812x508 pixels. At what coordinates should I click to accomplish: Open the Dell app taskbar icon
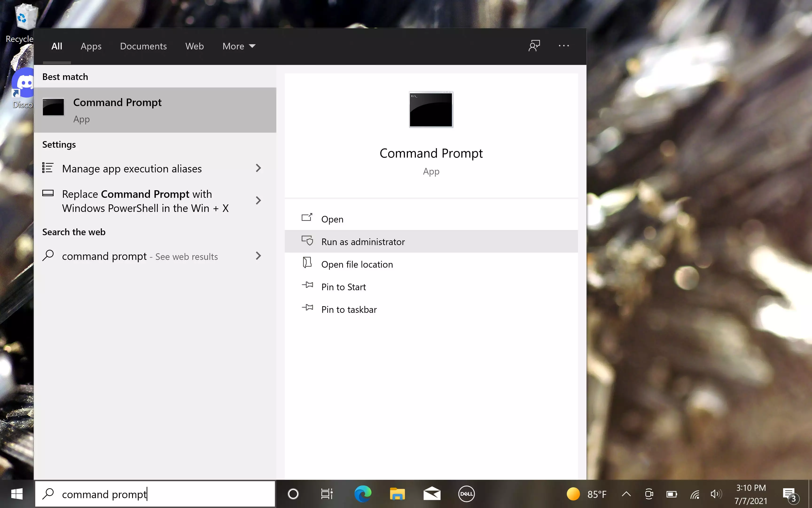466,494
